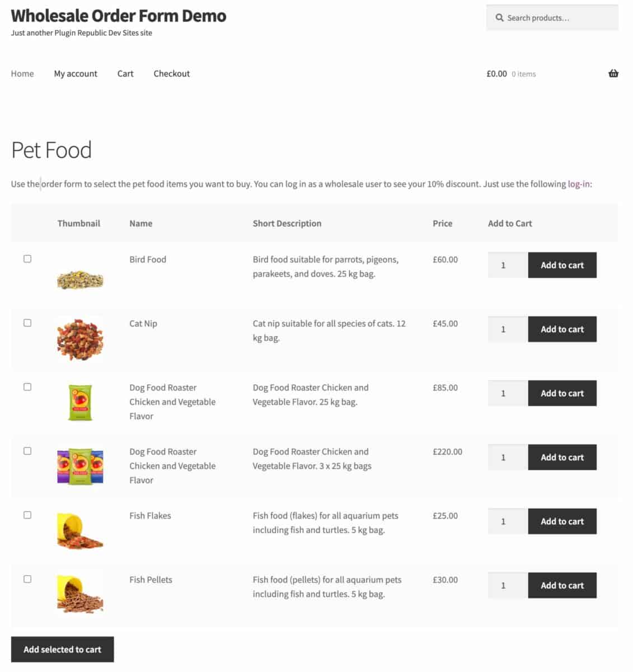
Task: Check the Bird Food selection checkbox
Action: 27,259
